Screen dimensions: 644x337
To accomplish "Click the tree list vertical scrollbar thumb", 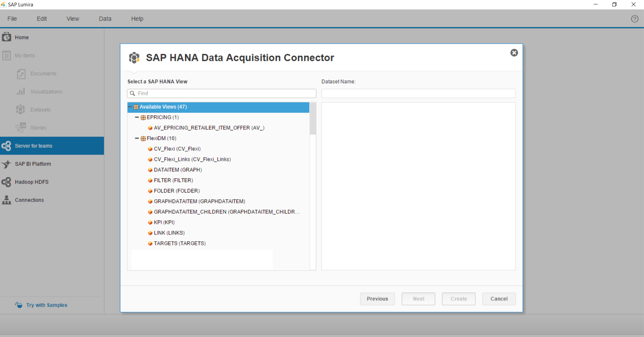I will (313, 119).
